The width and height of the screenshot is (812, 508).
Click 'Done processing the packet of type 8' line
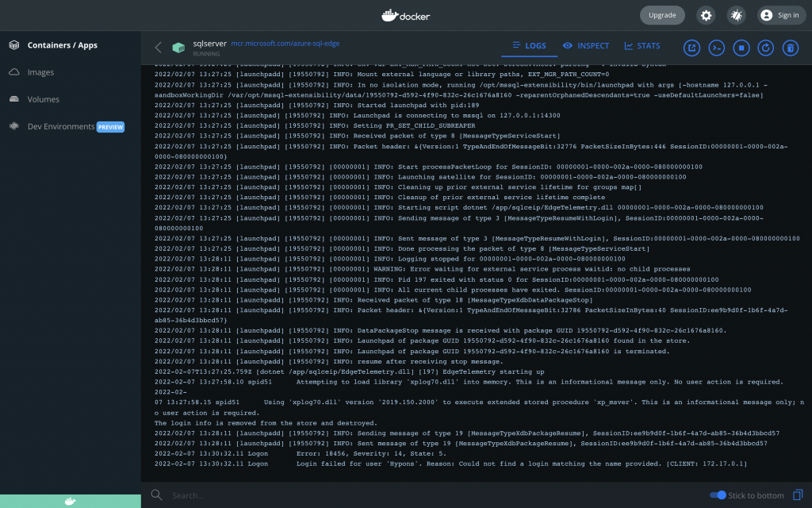point(402,248)
